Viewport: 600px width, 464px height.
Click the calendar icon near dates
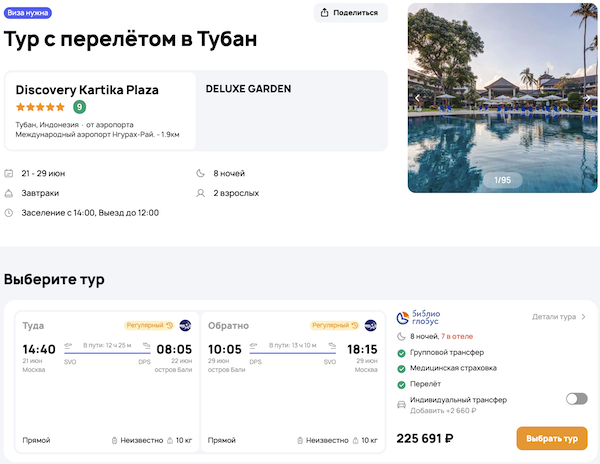(9, 173)
